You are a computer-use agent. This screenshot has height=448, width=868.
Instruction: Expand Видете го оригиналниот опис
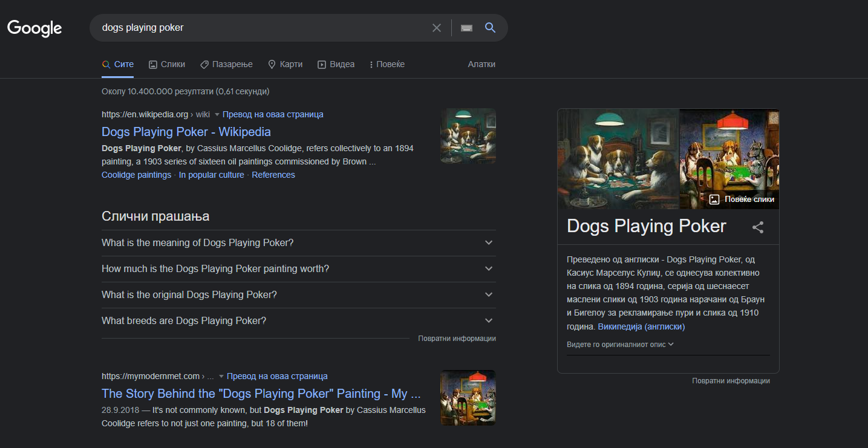[620, 345]
